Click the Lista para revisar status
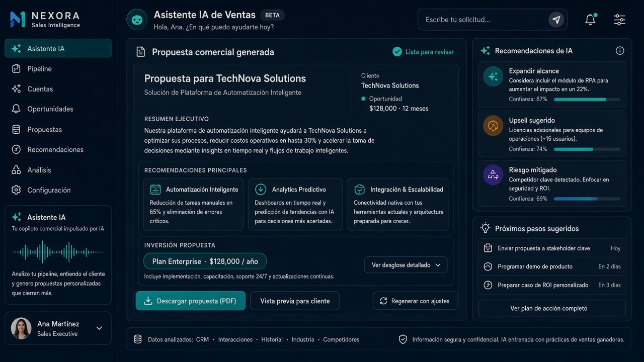644x362 pixels. [x=423, y=52]
